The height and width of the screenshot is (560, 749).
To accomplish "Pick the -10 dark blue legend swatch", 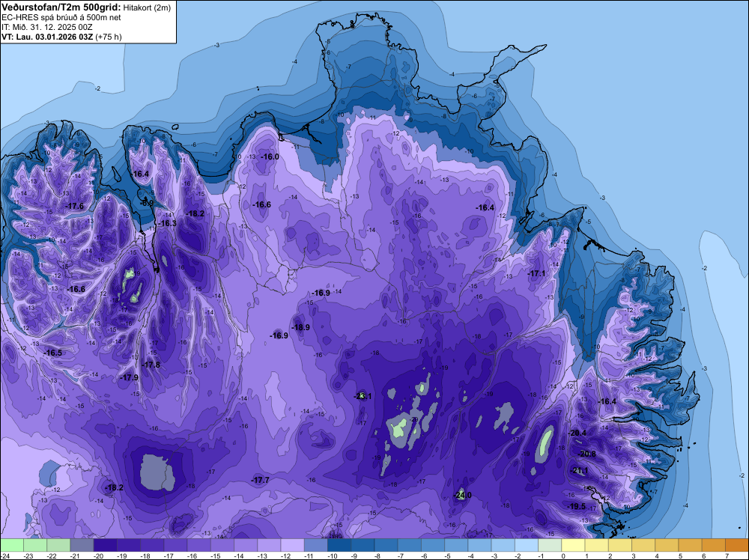I will (x=339, y=545).
